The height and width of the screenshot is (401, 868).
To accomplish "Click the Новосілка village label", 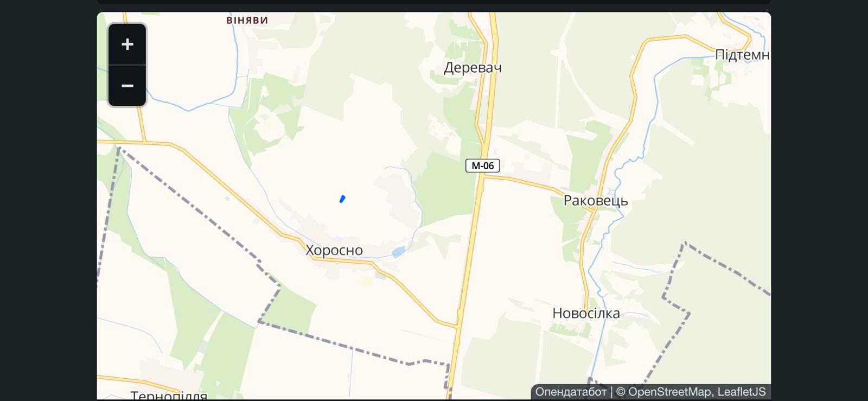I will (586, 313).
